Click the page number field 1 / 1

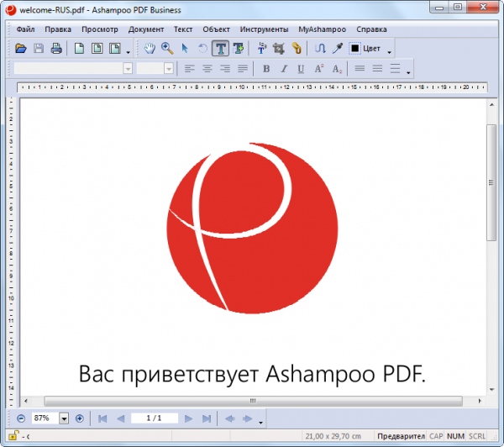coord(154,418)
